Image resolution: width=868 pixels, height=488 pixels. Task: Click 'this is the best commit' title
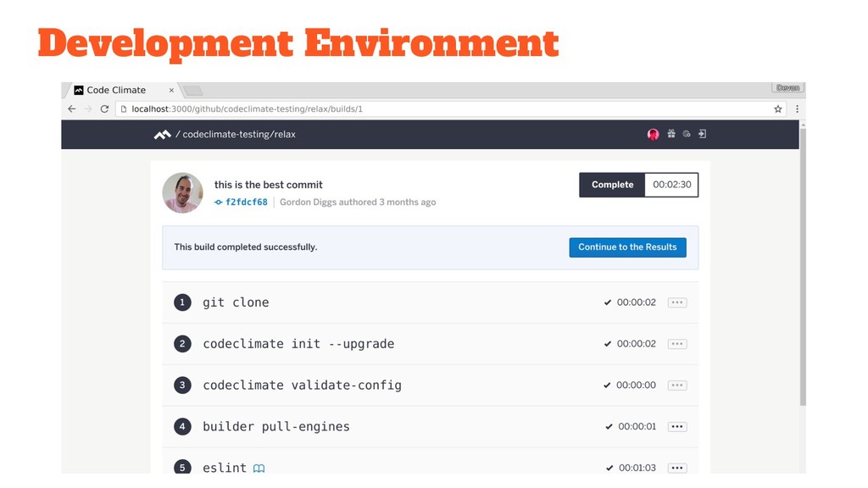coord(269,185)
